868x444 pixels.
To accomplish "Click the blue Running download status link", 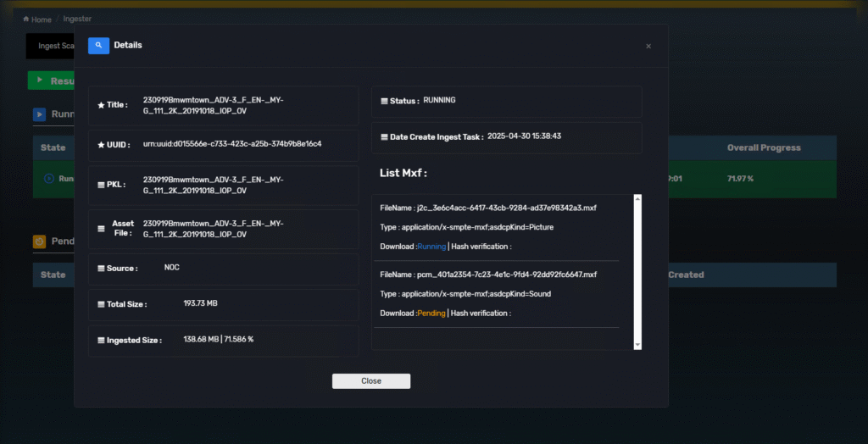I will (x=431, y=247).
